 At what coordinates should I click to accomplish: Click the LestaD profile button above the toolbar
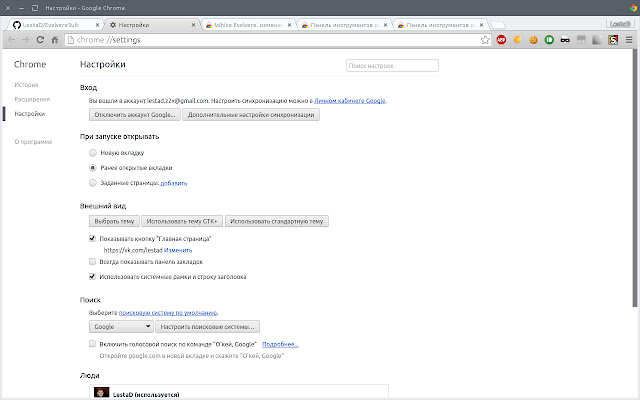click(620, 24)
